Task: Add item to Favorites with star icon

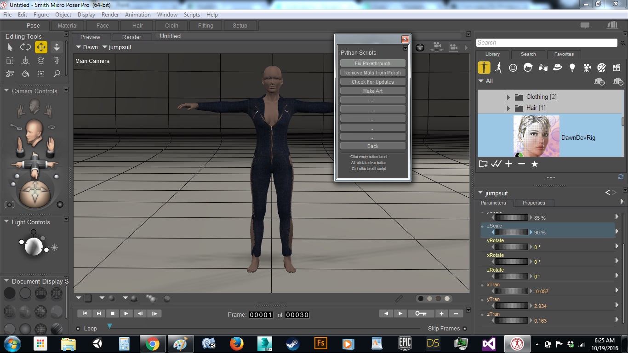Action: point(535,164)
